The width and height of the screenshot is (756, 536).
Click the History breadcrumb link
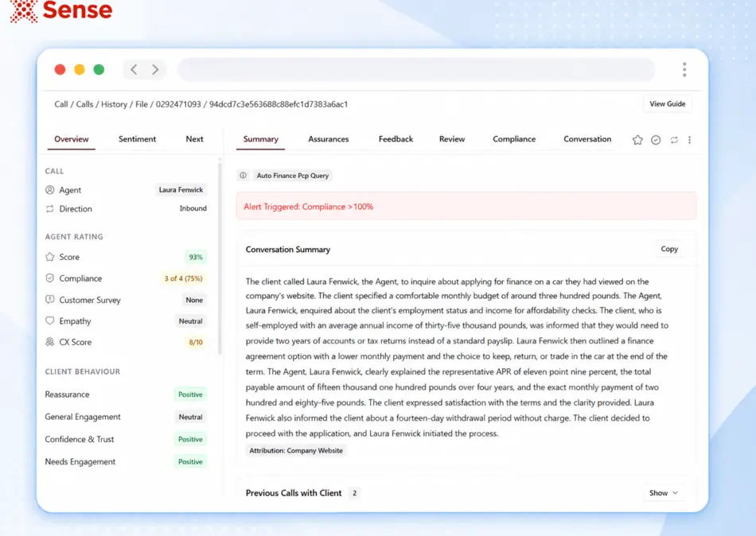tap(115, 104)
